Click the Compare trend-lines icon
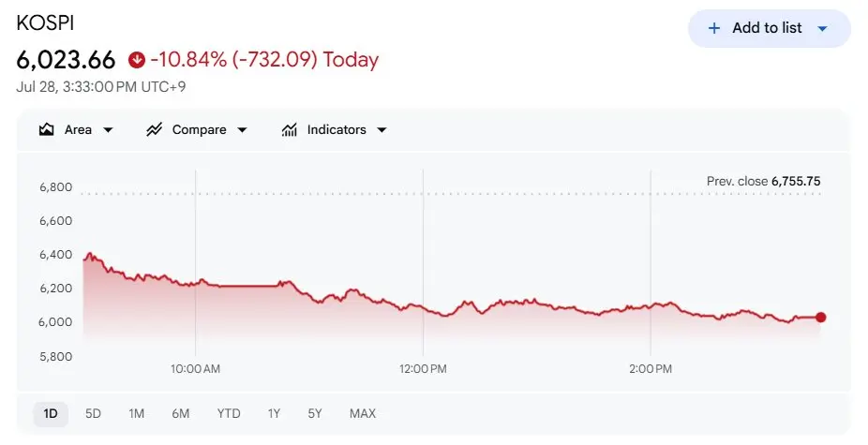 [x=154, y=129]
